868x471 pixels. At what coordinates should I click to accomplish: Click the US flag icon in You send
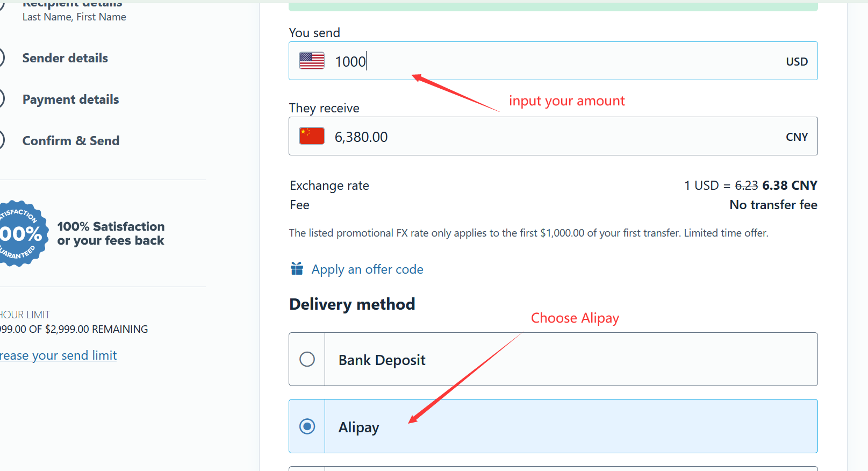pyautogui.click(x=312, y=61)
